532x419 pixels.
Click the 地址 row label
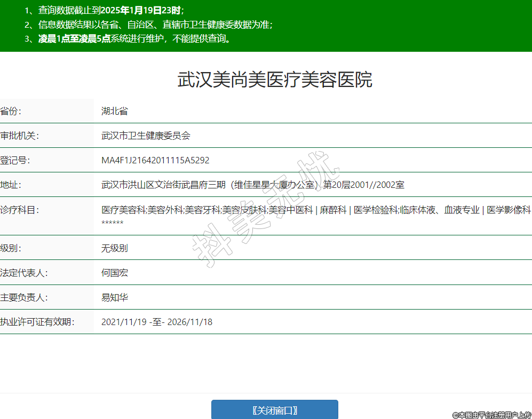11,185
